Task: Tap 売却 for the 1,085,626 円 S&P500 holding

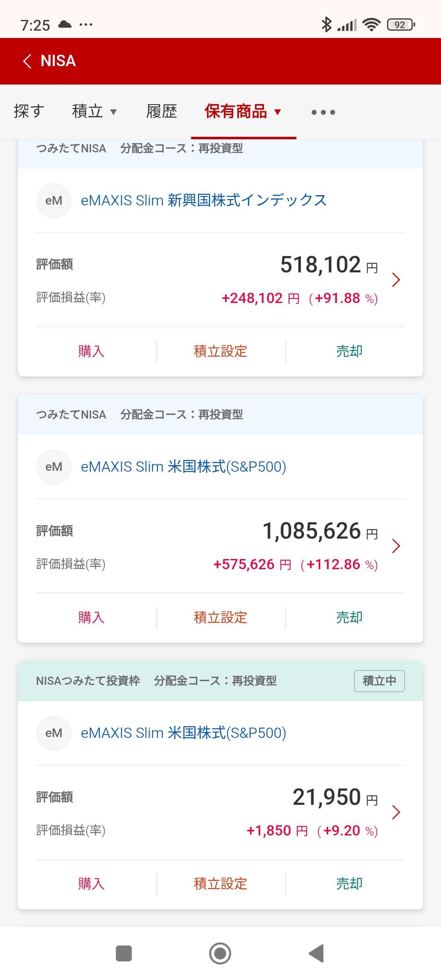Action: (x=350, y=617)
